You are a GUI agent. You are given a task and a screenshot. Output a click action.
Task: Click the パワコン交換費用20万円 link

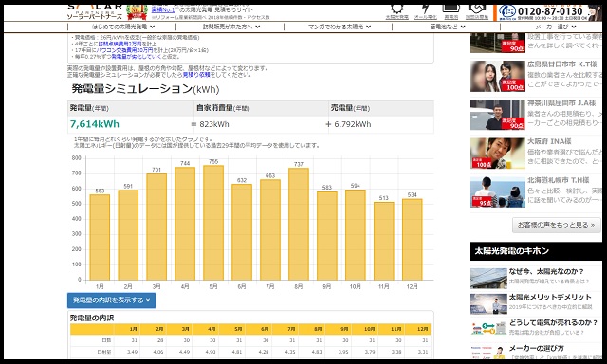(x=124, y=50)
